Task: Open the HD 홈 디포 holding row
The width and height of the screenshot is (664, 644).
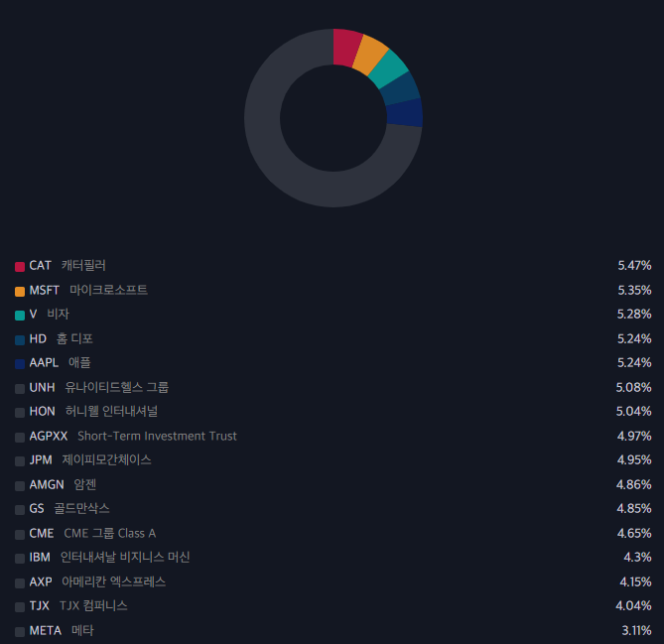Action: pyautogui.click(x=332, y=338)
